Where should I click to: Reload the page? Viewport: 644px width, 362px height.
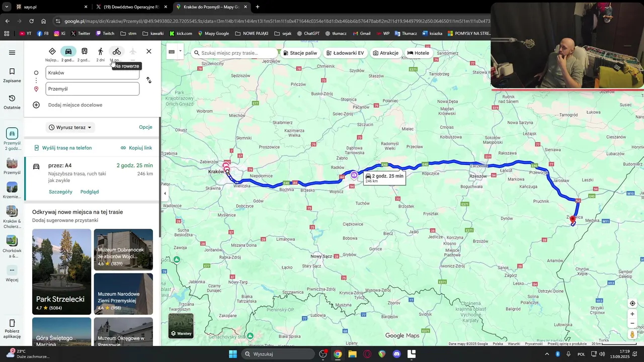pos(31,21)
